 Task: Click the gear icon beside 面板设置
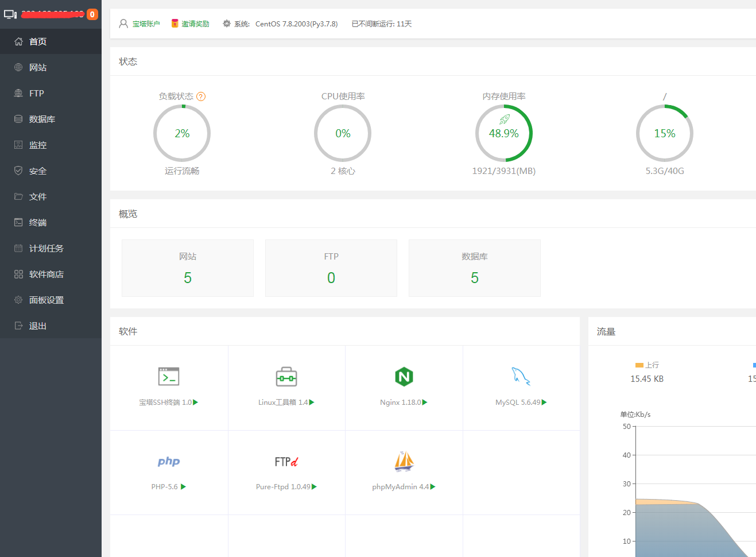click(18, 300)
